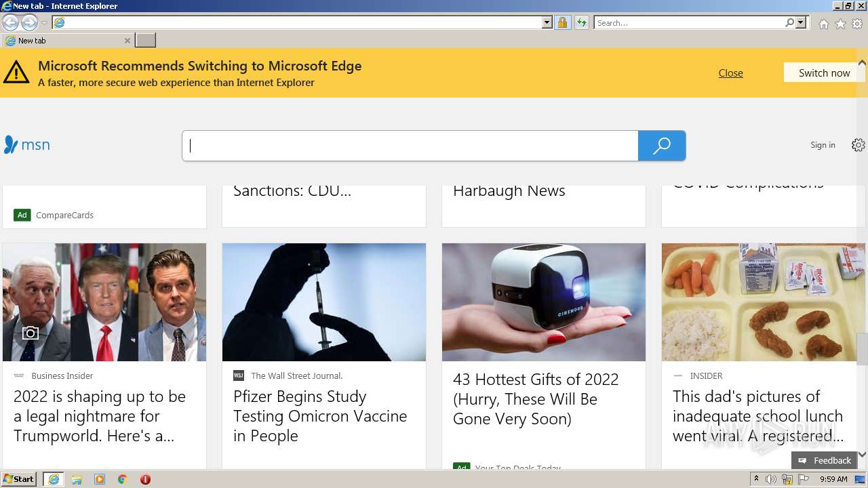This screenshot has width=868, height=488.
Task: Open the Business Insider source label
Action: point(62,375)
